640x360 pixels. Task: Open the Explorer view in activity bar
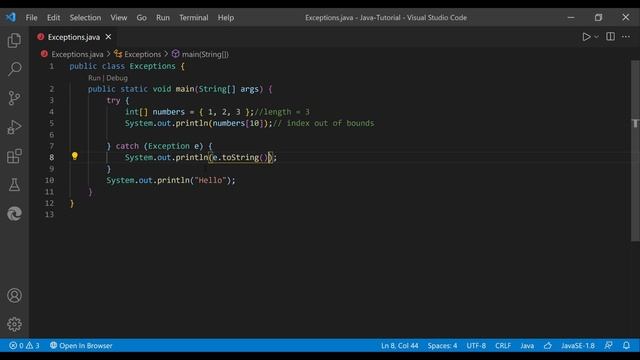coord(14,40)
